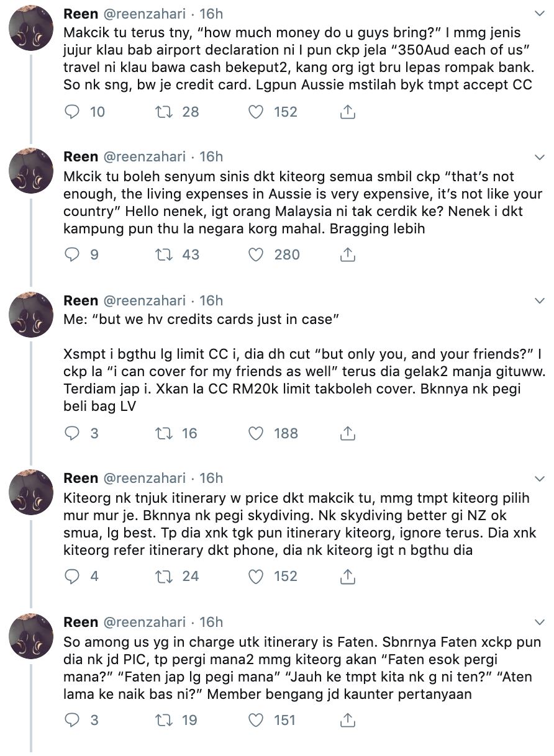Retweet the tweet with 28 retweets
The width and height of the screenshot is (554, 756).
click(x=163, y=112)
